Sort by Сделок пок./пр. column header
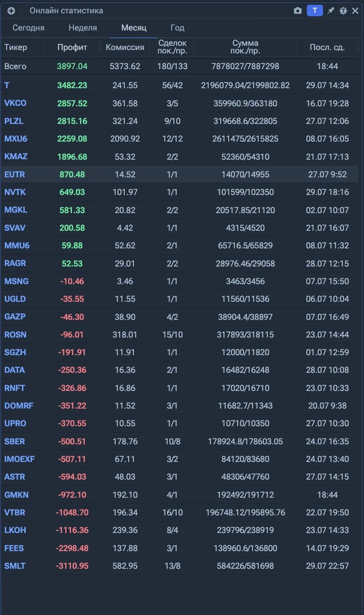 point(172,47)
